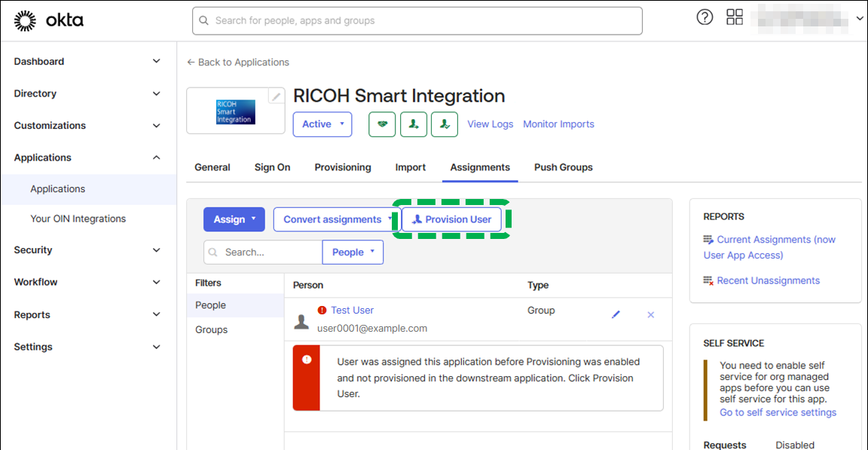Edit the app logo with pencil icon

click(277, 96)
